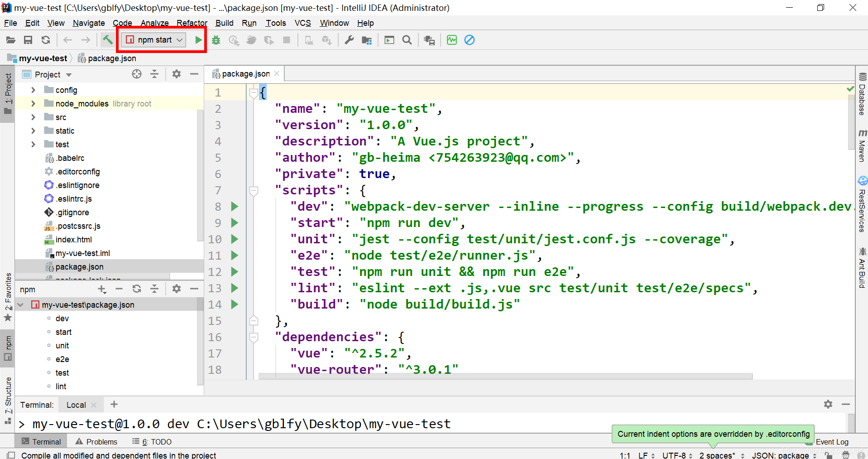
Task: Expand the static folder
Action: pos(33,131)
